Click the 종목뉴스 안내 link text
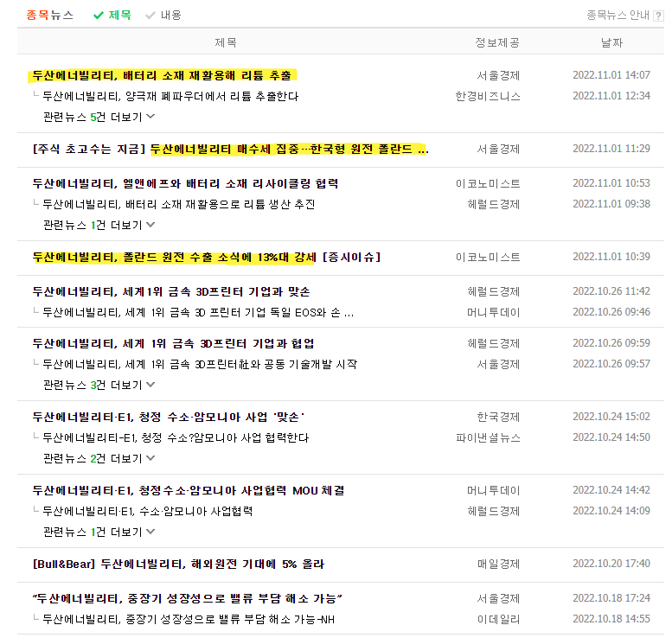Viewport: 672px width, 638px height. tap(618, 16)
